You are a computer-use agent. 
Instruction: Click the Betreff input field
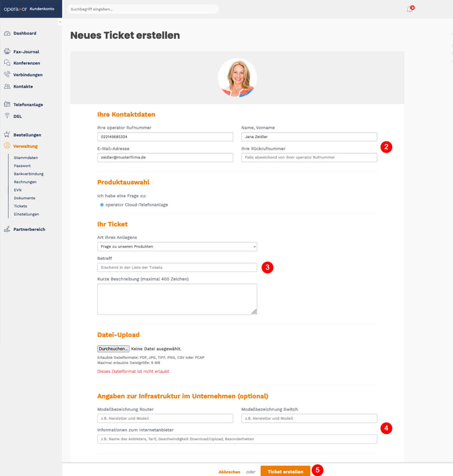(x=177, y=267)
